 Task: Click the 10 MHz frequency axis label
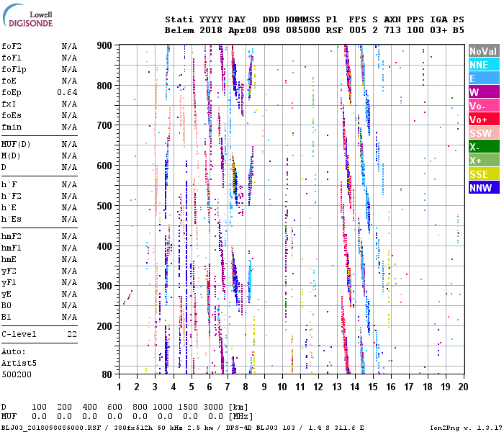(282, 387)
